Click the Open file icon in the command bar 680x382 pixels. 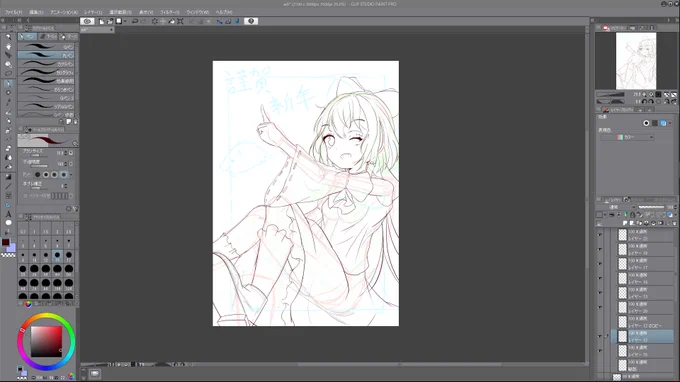pos(110,21)
